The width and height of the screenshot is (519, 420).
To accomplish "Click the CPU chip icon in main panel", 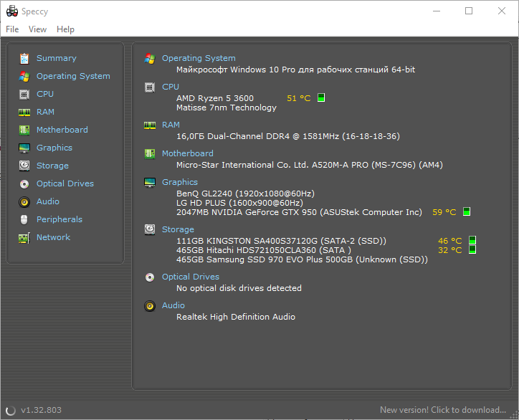I will [x=150, y=87].
